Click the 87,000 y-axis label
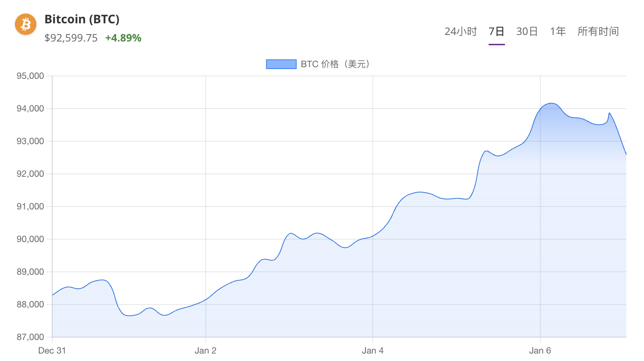Screen dimensions: 644x361 tap(30, 337)
